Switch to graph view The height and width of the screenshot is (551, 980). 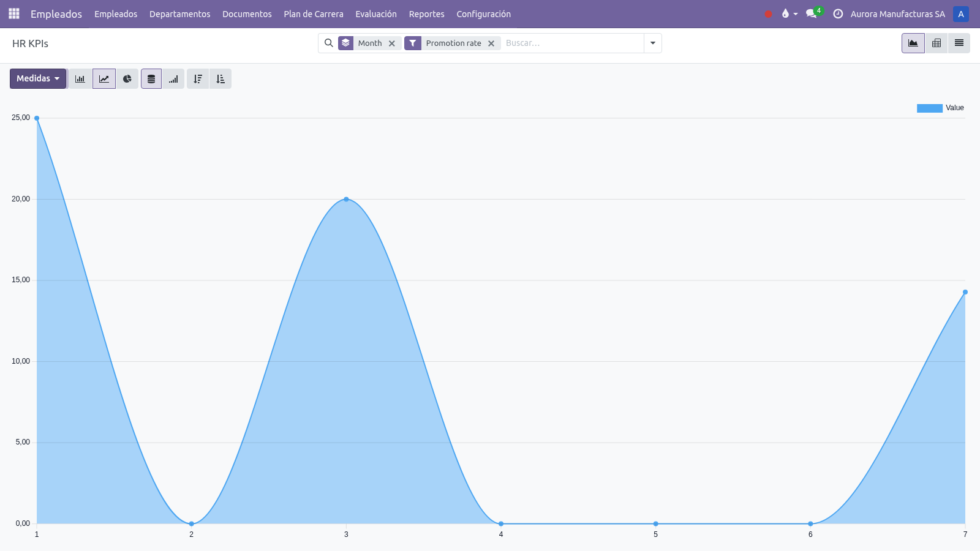[x=913, y=43]
